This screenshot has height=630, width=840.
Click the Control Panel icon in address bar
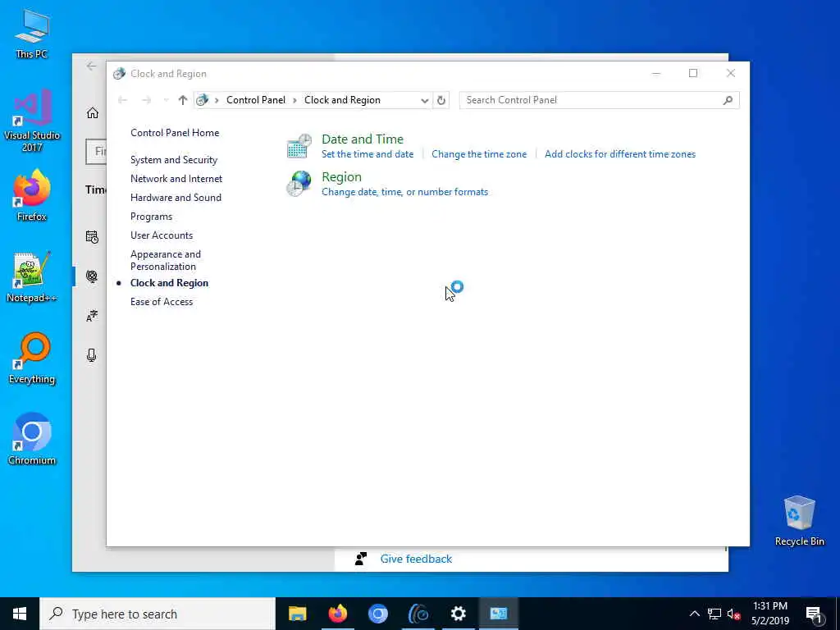[x=202, y=100]
